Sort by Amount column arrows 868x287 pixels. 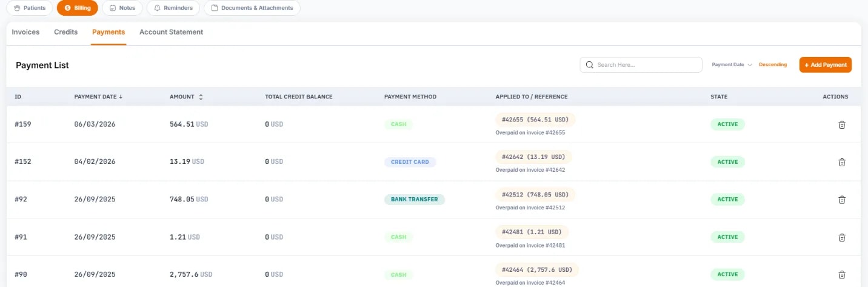[201, 96]
